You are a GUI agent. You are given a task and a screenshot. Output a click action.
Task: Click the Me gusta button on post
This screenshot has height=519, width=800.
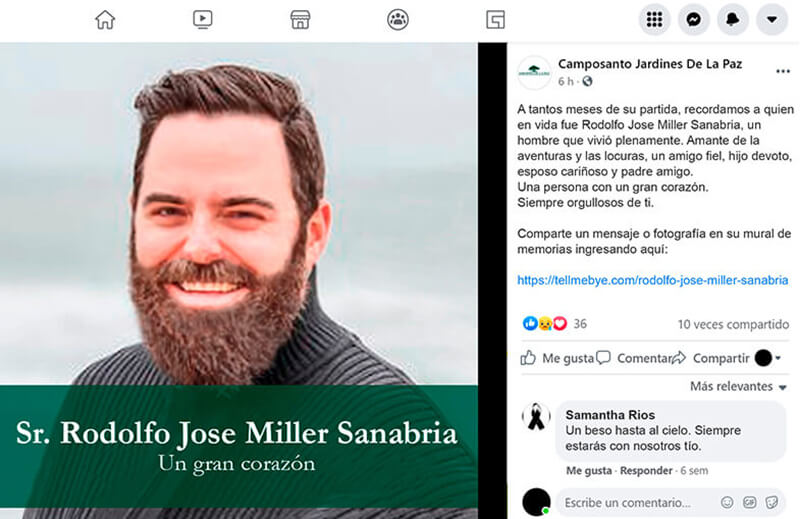point(557,358)
